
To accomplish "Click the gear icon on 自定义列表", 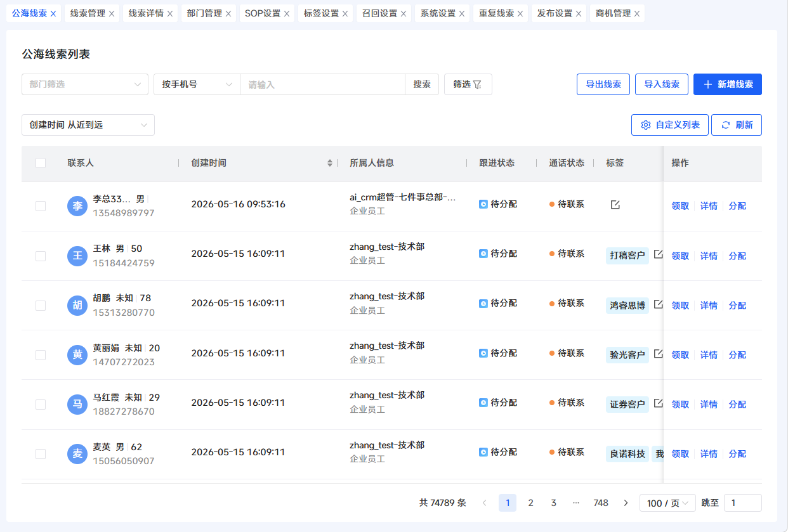I will (646, 125).
